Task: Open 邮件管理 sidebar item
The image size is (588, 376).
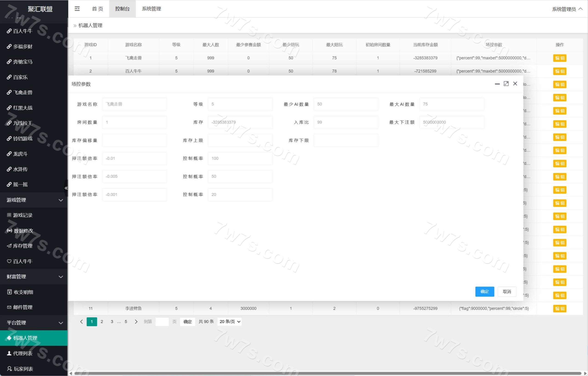Action: (23, 307)
